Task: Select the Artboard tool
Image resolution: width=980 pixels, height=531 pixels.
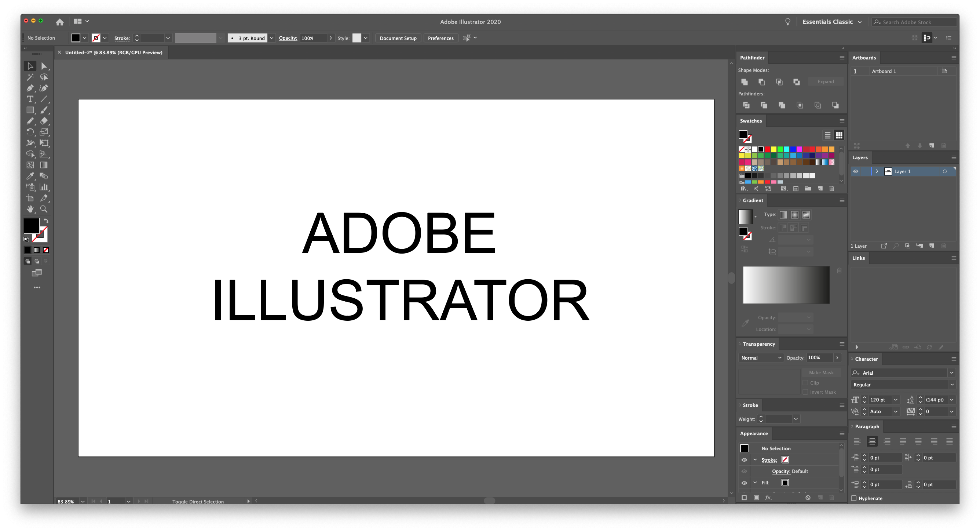Action: point(30,198)
